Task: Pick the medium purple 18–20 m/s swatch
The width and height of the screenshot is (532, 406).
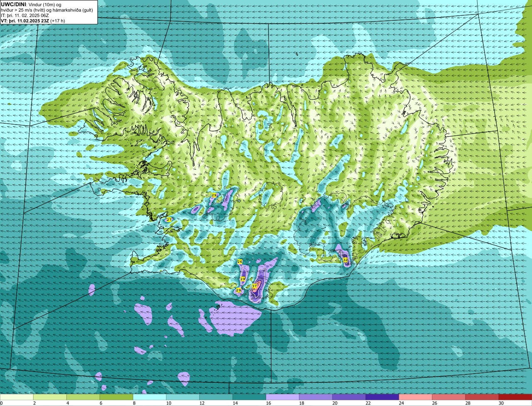Action: 316,397
